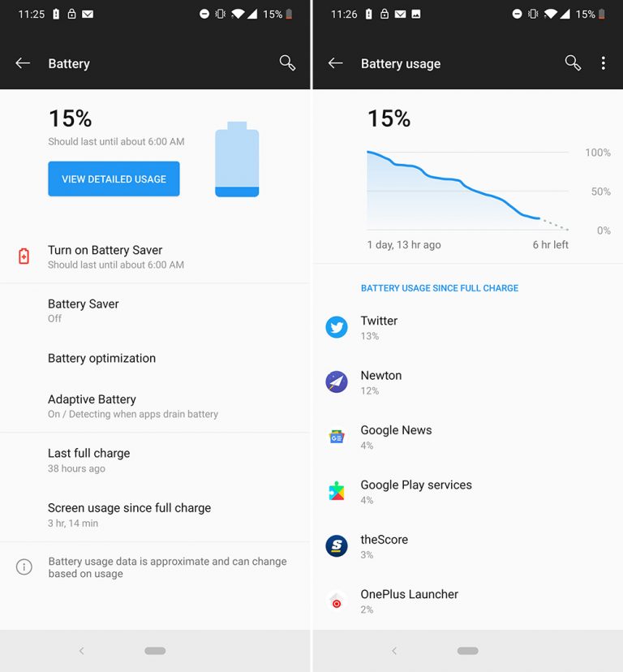Tap the Google Play services icon
The width and height of the screenshot is (623, 672).
pos(337,491)
